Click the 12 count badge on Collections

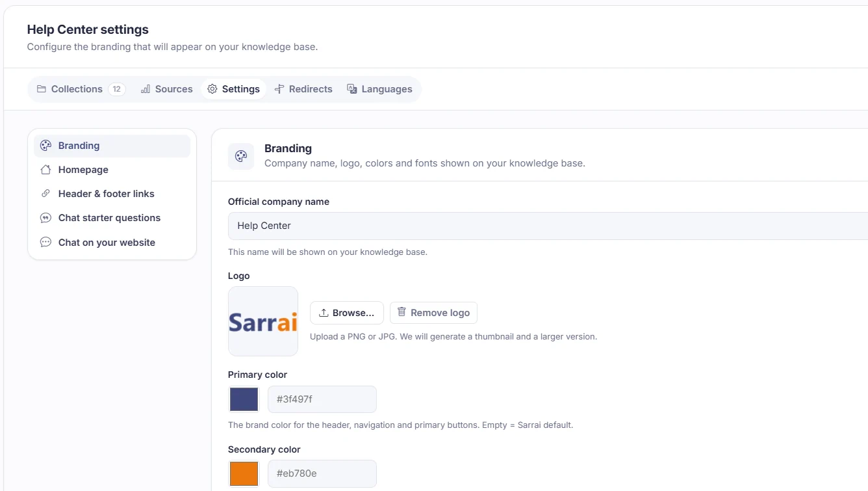(117, 89)
